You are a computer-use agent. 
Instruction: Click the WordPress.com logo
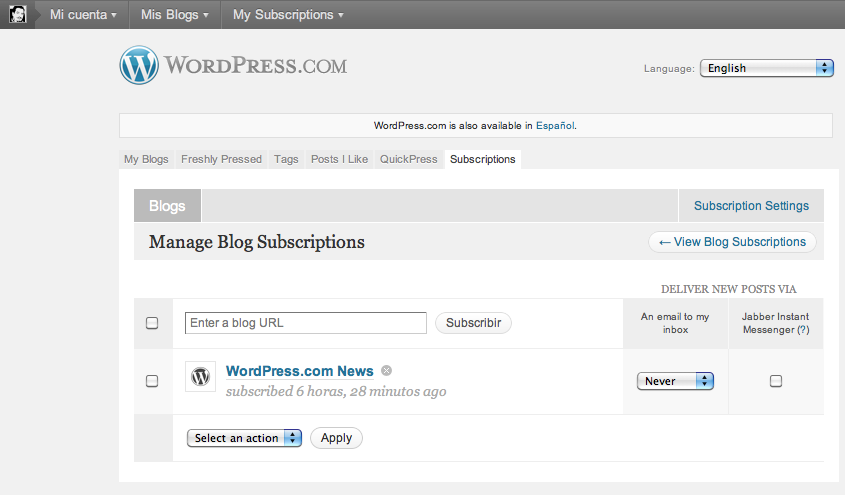click(x=233, y=66)
